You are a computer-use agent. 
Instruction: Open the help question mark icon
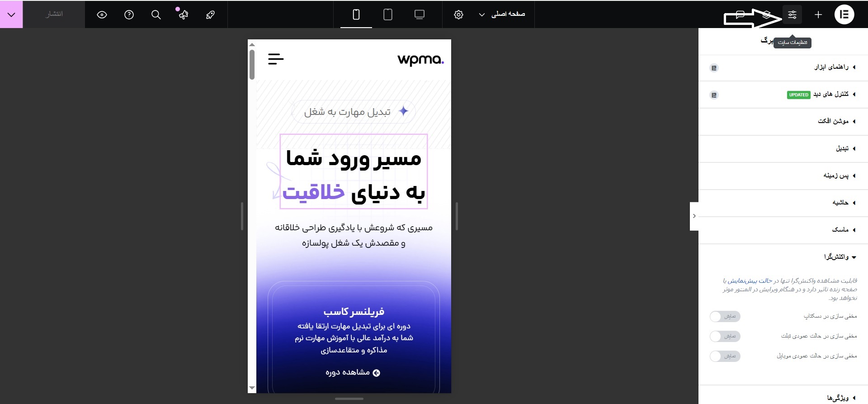(x=129, y=14)
